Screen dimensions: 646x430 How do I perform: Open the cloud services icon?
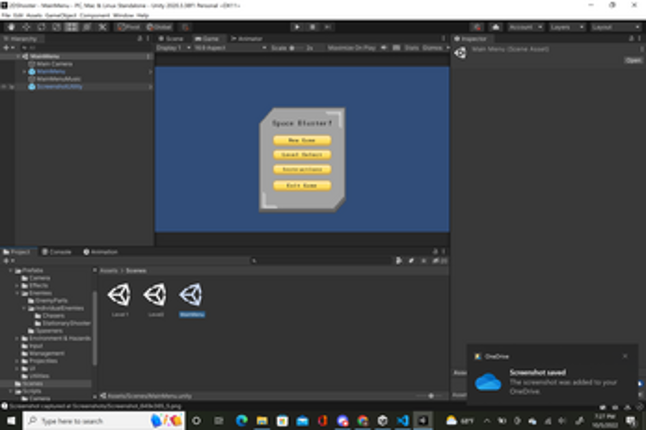click(x=496, y=27)
